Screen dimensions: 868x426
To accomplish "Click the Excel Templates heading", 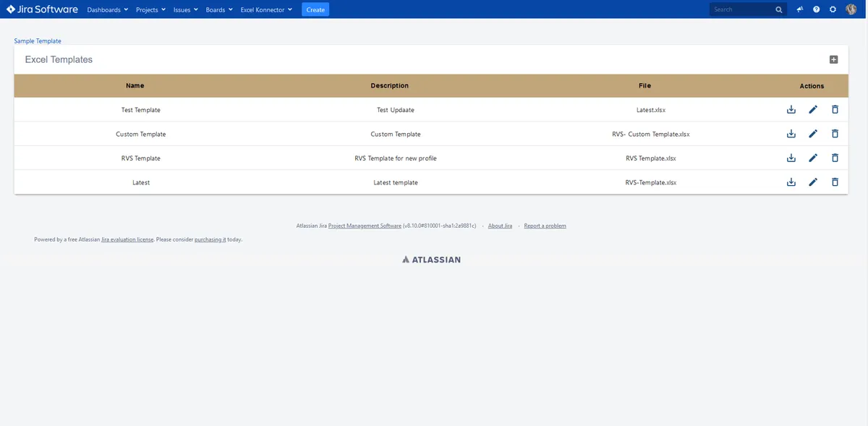I will click(59, 59).
